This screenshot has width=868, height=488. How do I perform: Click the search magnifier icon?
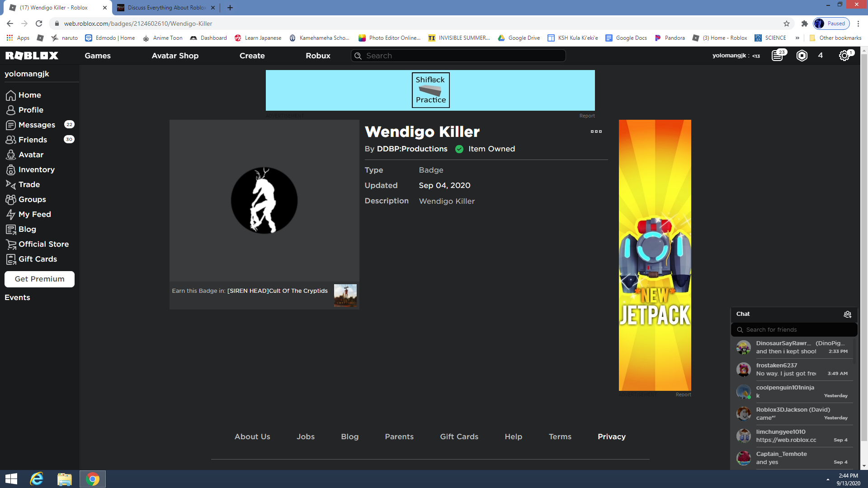(x=358, y=56)
